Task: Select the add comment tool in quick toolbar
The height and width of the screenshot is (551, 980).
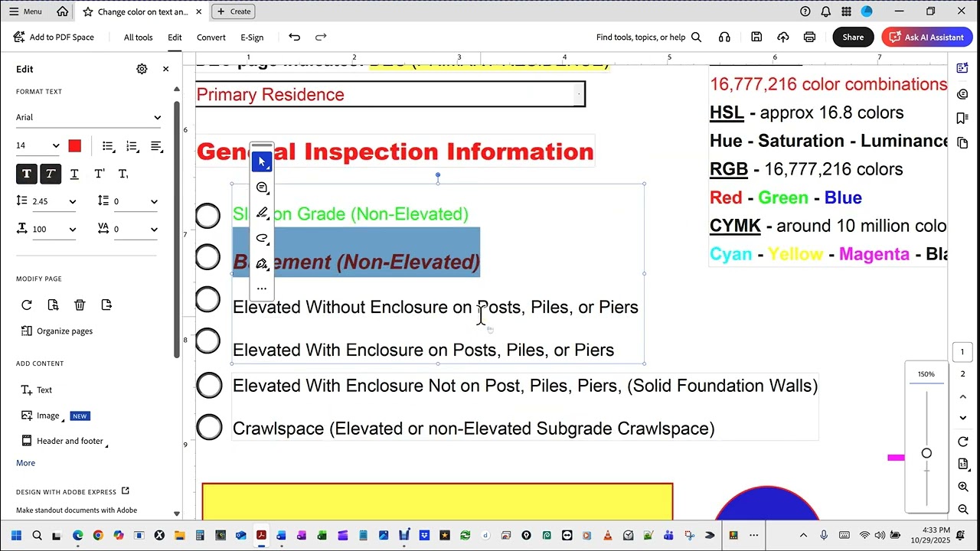Action: pos(262,188)
